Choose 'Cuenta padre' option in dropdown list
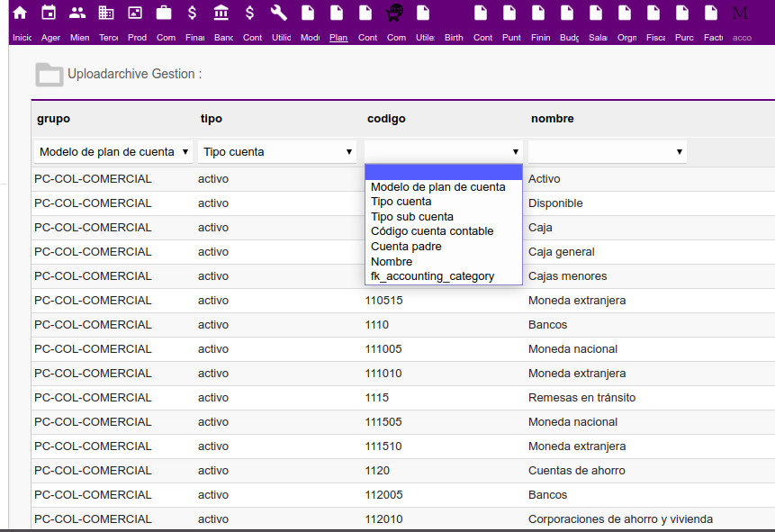The image size is (775, 532). click(406, 247)
